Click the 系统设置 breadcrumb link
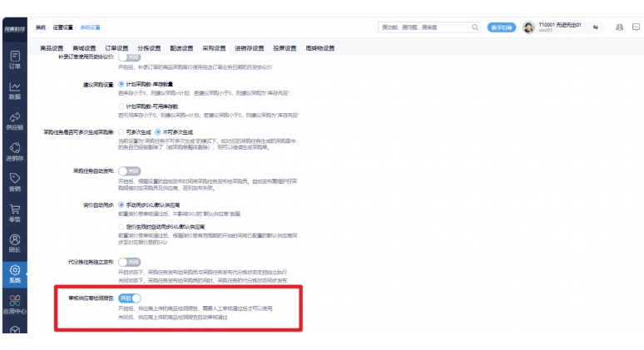This screenshot has height=350, width=644. click(91, 27)
